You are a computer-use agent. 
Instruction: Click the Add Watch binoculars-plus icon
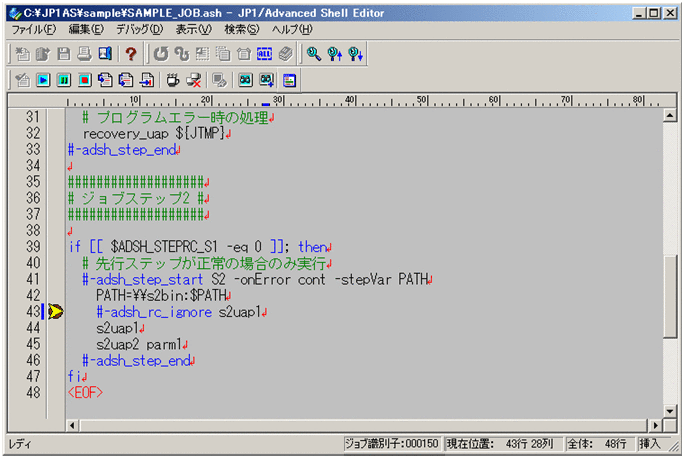[266, 80]
